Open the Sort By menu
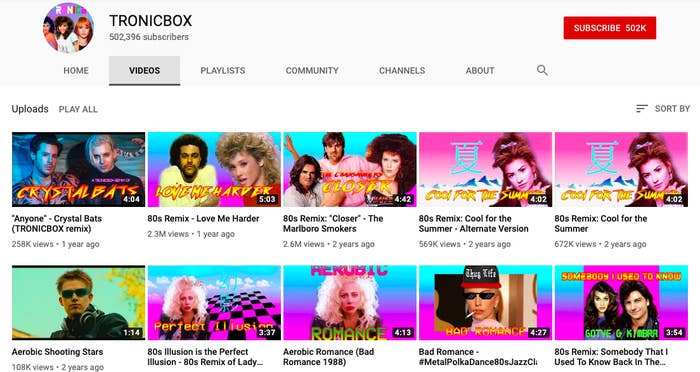Image resolution: width=700 pixels, height=372 pixels. (x=663, y=109)
